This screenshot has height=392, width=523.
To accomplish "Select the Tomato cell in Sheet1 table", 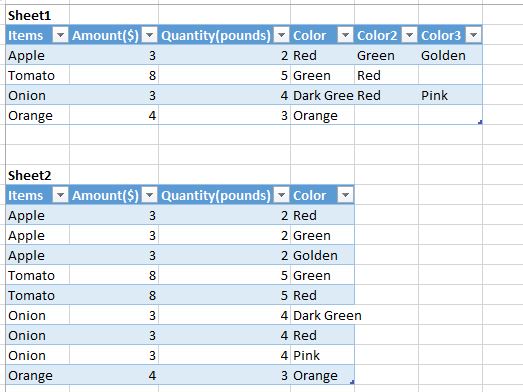I will tap(37, 75).
